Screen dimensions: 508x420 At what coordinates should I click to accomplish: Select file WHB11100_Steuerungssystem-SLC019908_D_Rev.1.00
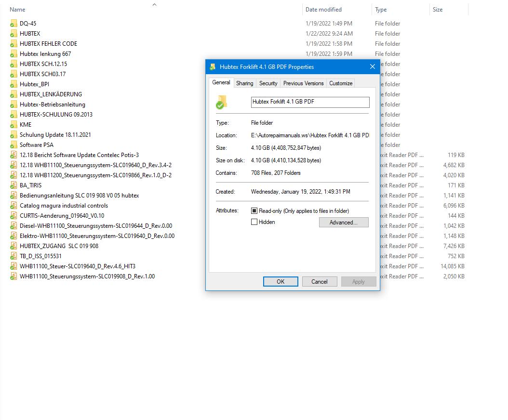[87, 276]
